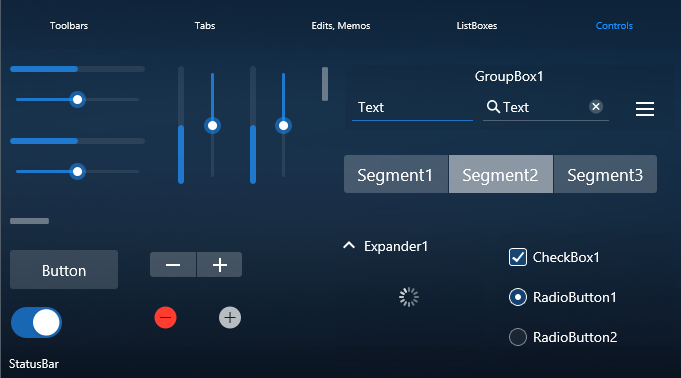Viewport: 681px width, 378px height.
Task: Select RadioButton1
Action: pyautogui.click(x=518, y=297)
